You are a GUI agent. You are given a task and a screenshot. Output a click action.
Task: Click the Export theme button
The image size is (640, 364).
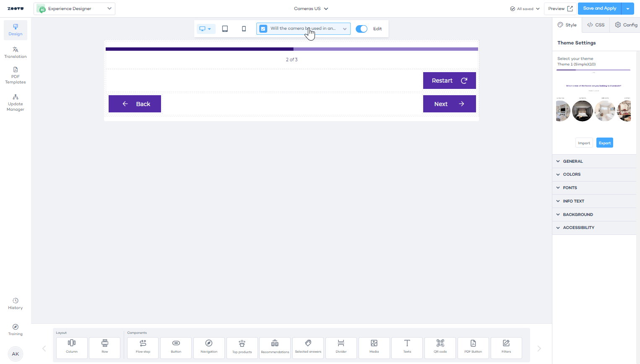[604, 143]
